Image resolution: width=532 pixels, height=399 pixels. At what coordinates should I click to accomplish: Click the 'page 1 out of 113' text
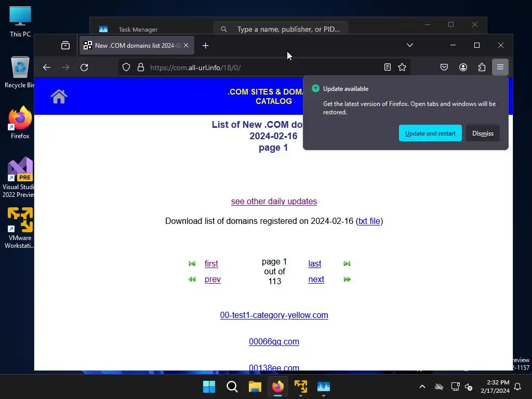point(274,271)
